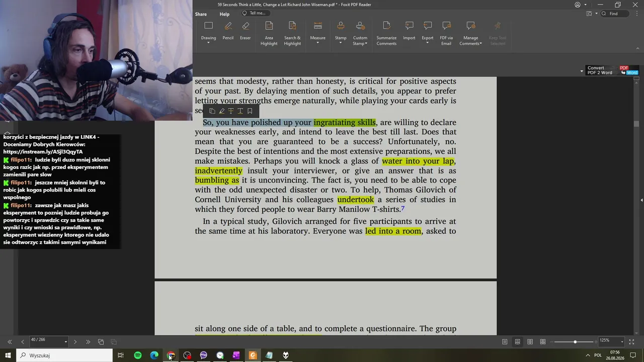The height and width of the screenshot is (362, 644).
Task: Click the zoom in plus button
Action: (x=595, y=342)
